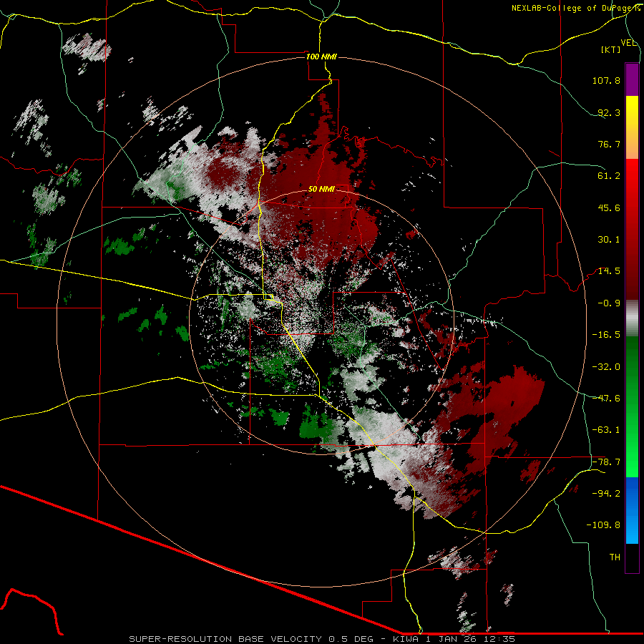This screenshot has width=644, height=644.
Task: Click the purple segment of velocity color bar
Action: [632, 79]
